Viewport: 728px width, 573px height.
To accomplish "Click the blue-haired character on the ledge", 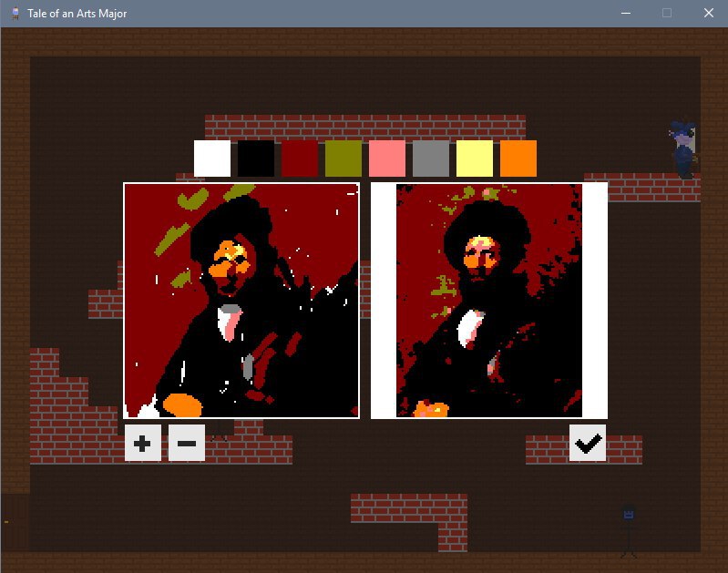I will 682,148.
